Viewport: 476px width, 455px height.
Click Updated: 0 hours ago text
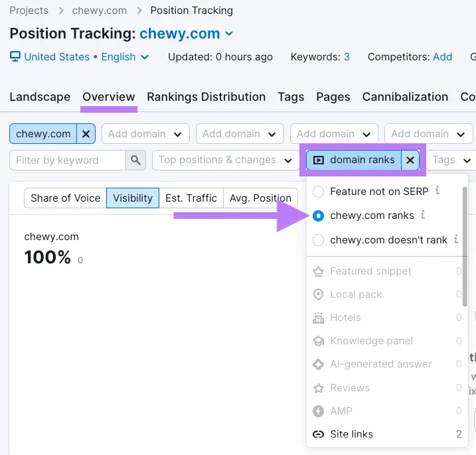[220, 57]
